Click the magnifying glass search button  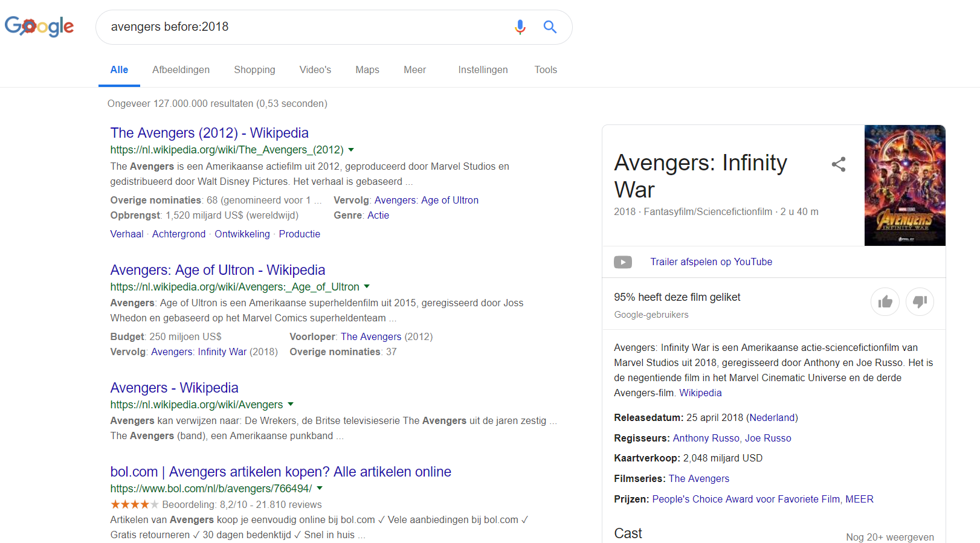coord(550,27)
